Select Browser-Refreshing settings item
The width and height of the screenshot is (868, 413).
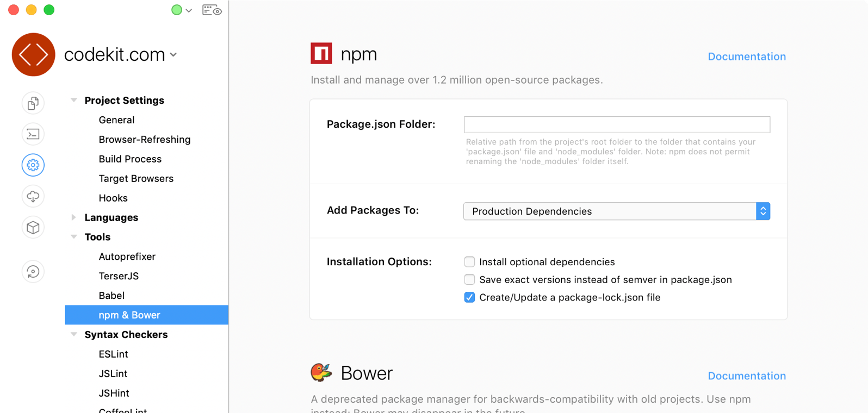click(x=145, y=140)
